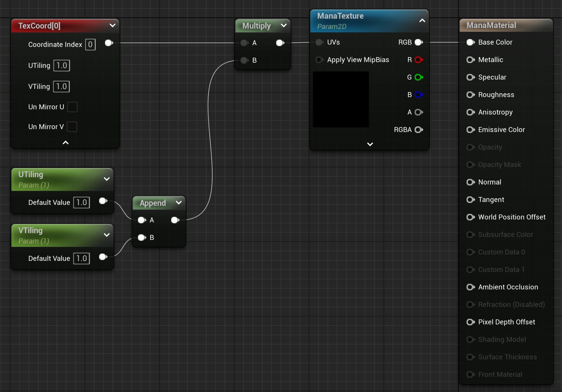Select the Append node title bar
The width and height of the screenshot is (562, 392).
(153, 203)
